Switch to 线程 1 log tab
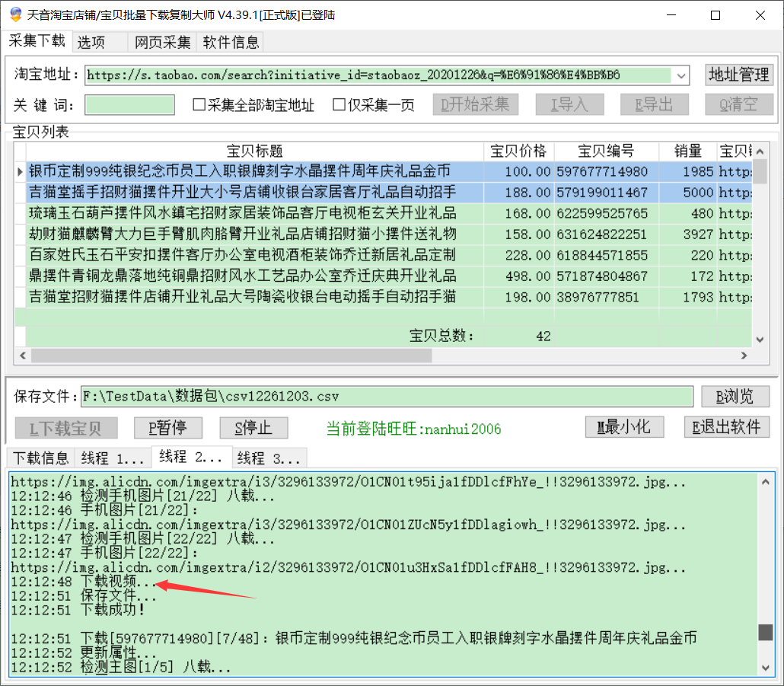Image resolution: width=784 pixels, height=686 pixels. (x=113, y=458)
